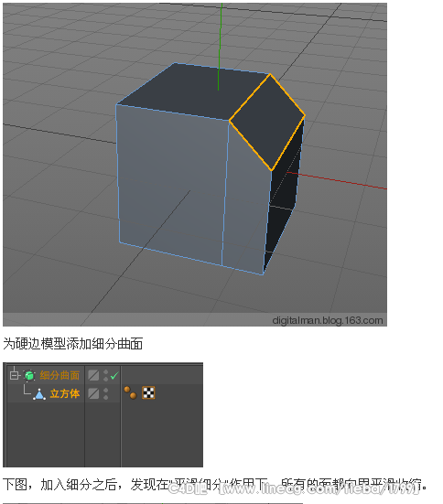Disable 细分曲面 via its green checkmark
Screen dimensions: 443x504
pos(114,375)
